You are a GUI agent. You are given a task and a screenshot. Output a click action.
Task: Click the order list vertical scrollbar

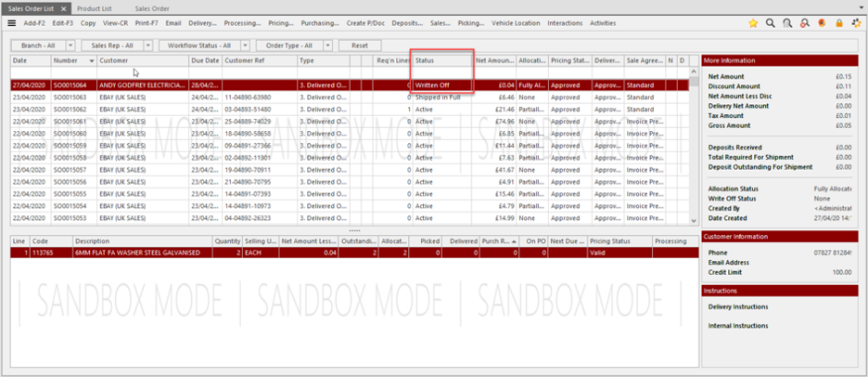click(x=694, y=149)
